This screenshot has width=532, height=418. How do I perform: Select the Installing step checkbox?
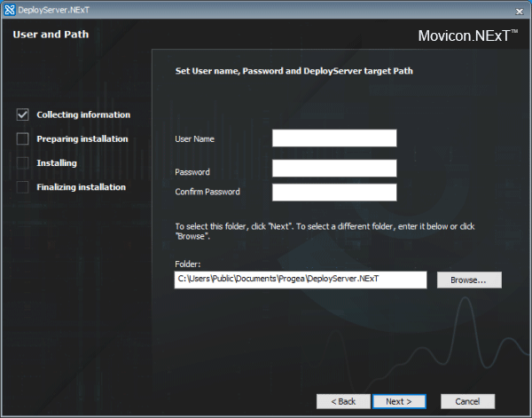point(23,163)
